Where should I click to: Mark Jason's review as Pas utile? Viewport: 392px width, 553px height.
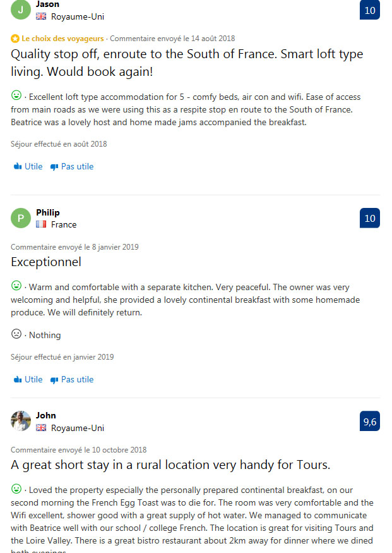tap(72, 167)
